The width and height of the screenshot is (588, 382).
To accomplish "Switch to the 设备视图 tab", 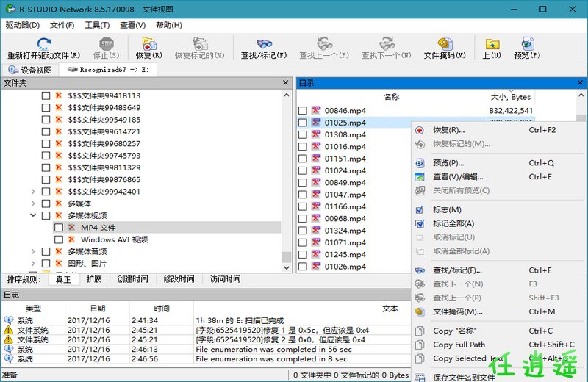I will pyautogui.click(x=30, y=70).
